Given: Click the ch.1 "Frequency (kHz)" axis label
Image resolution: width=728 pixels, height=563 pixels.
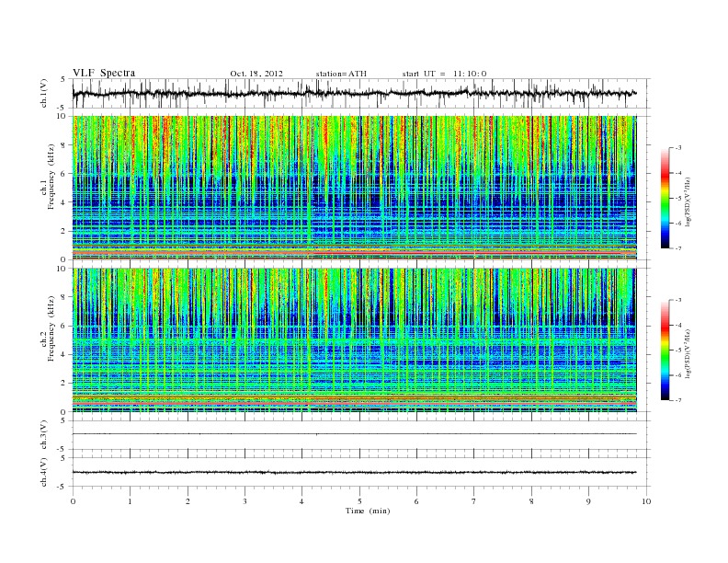Looking at the screenshot, I should [x=51, y=177].
